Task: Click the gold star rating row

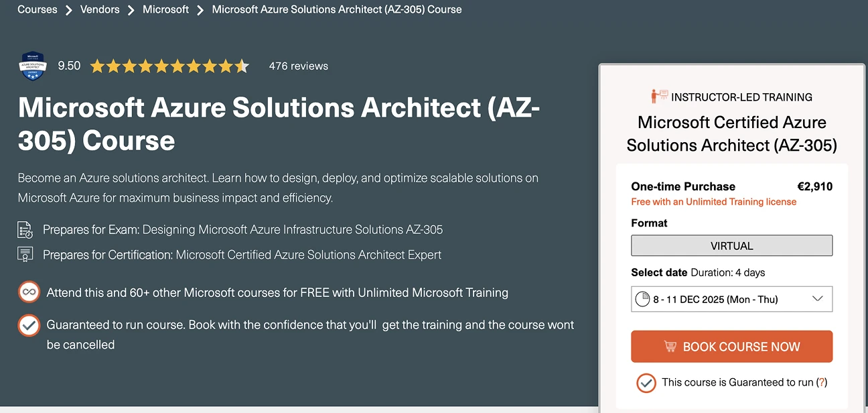Action: (x=169, y=66)
